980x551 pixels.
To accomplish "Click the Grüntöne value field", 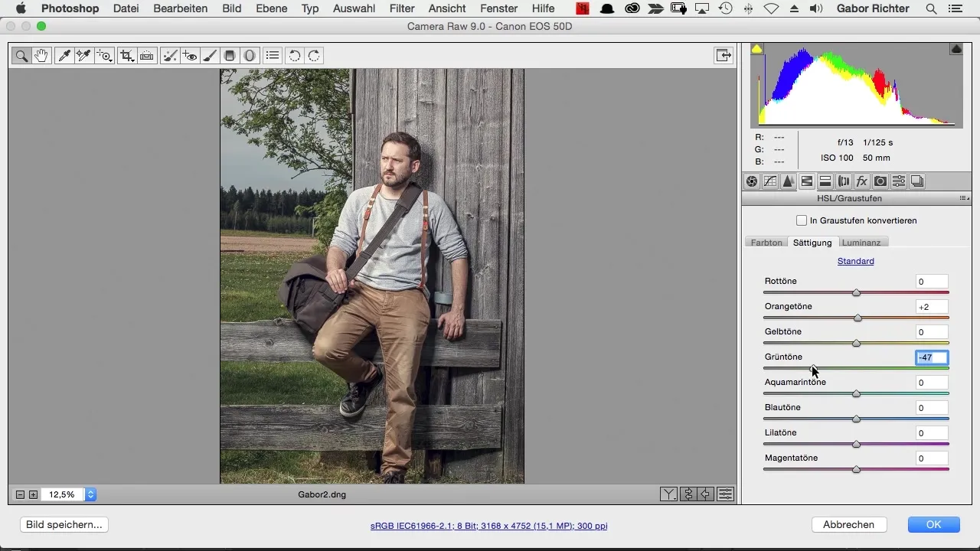I will [x=932, y=357].
